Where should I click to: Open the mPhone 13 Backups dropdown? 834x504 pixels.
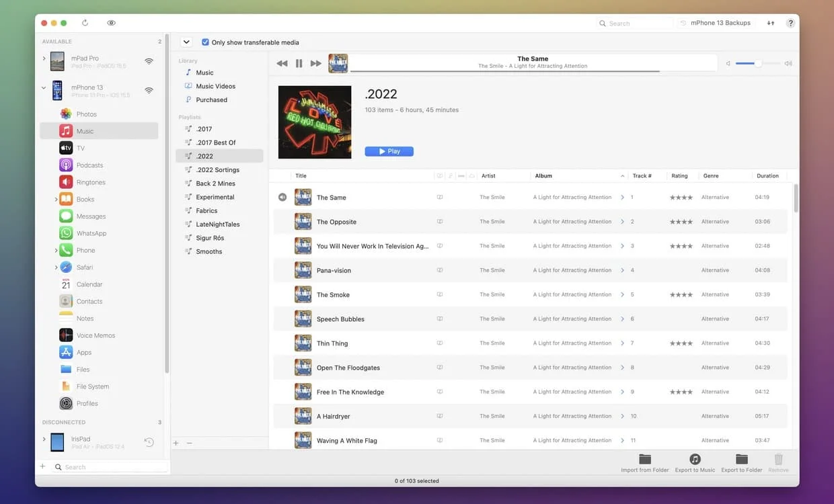(x=716, y=23)
